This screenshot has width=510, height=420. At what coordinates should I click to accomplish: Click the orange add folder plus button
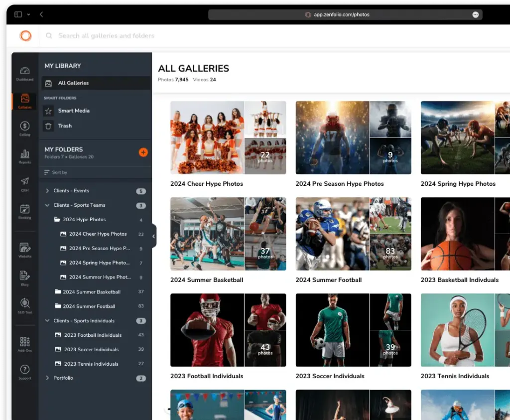(x=143, y=152)
